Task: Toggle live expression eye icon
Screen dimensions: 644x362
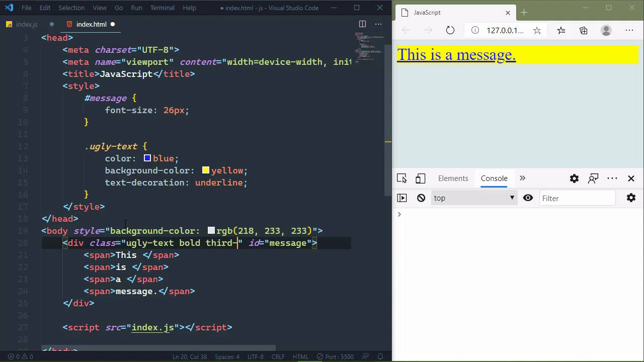Action: coord(528,198)
